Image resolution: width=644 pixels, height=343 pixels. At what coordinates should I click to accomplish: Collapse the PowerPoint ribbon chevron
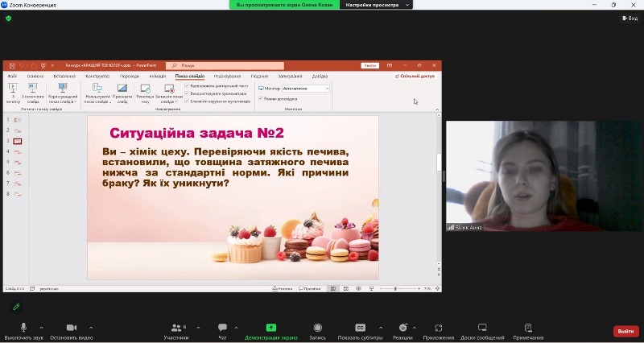[x=437, y=110]
